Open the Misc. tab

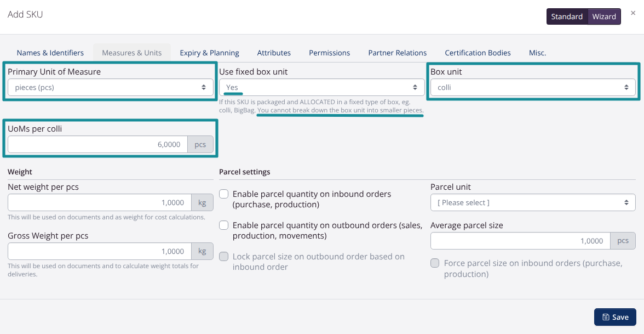click(537, 53)
